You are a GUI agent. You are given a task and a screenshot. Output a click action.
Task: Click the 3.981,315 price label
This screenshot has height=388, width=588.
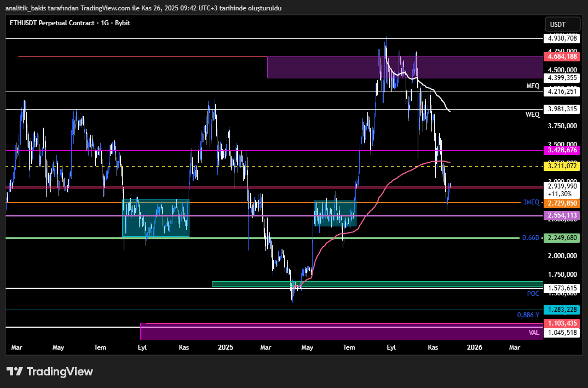pyautogui.click(x=561, y=109)
